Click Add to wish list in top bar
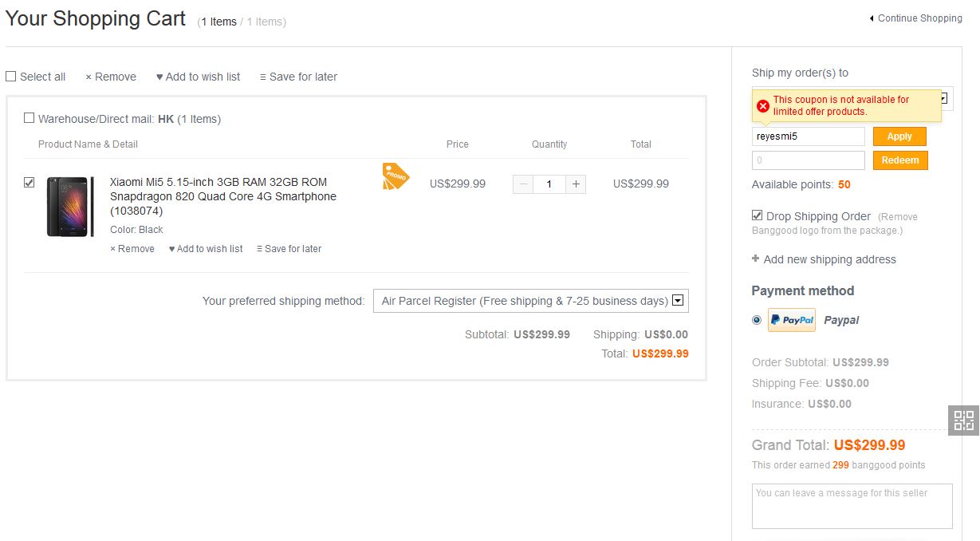Image resolution: width=980 pixels, height=541 pixels. [198, 77]
